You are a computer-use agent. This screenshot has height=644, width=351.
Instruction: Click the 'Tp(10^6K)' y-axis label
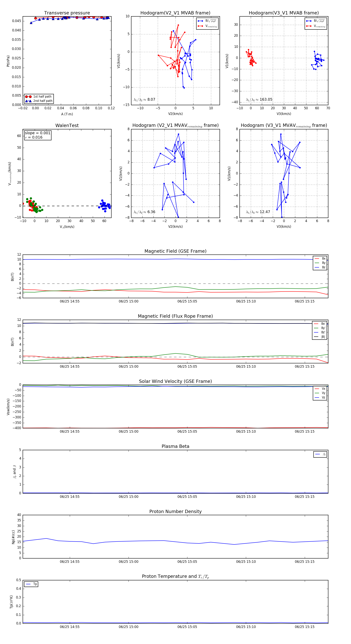11,602
